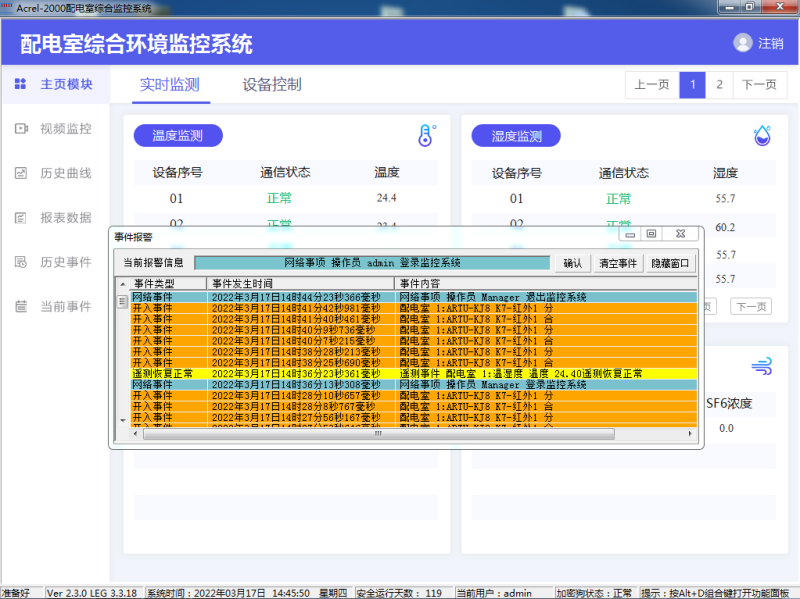The image size is (800, 599).
Task: Click 下一页 in humidity panel
Action: (x=751, y=307)
